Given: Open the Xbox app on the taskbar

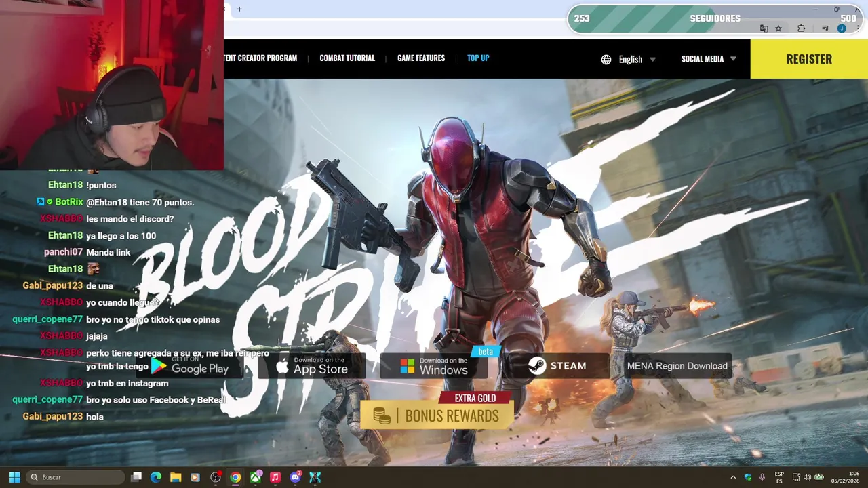Looking at the screenshot, I should click(x=256, y=477).
